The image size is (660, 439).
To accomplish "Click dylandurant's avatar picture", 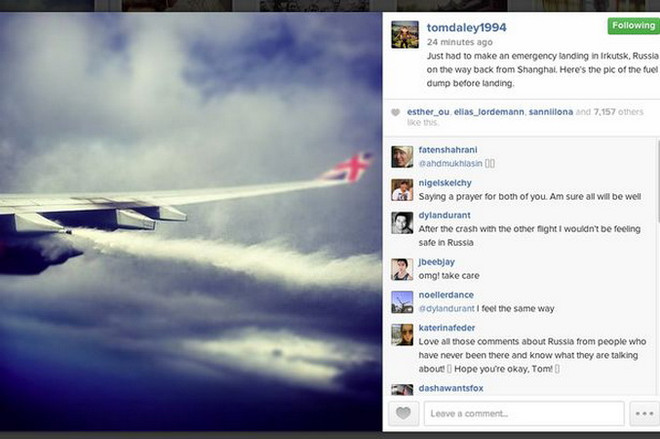I will click(402, 223).
